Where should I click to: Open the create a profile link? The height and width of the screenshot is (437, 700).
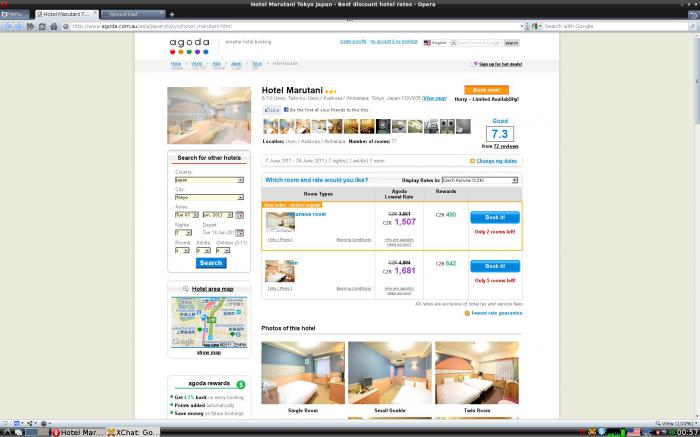point(353,42)
